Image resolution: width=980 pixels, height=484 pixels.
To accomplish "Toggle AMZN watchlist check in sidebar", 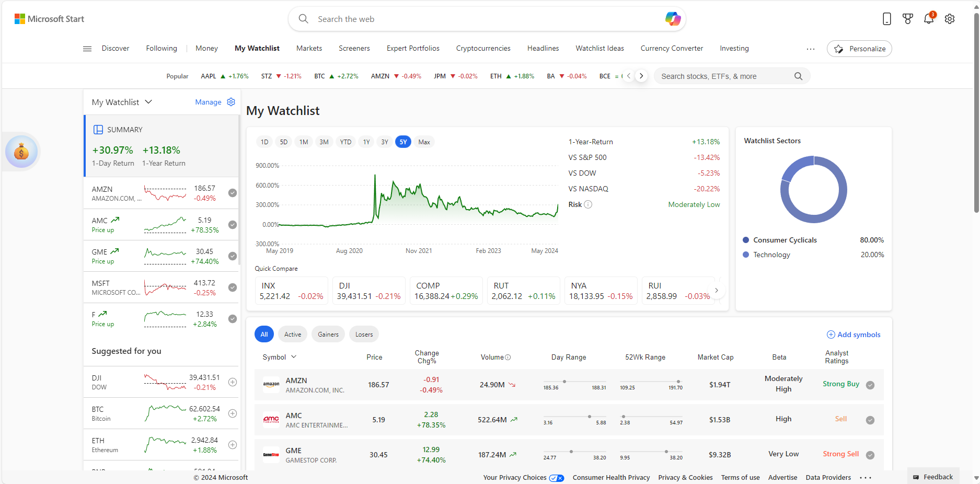I will [233, 193].
